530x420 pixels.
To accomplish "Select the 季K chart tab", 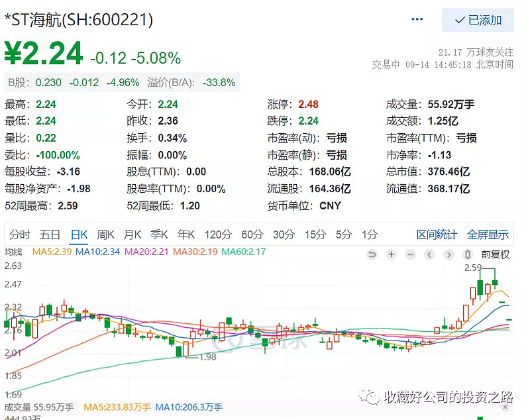I will 159,234.
